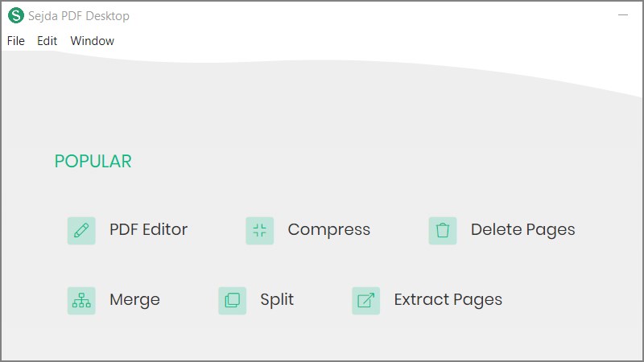Select the Compress text label
Screen dimensions: 644x362
[x=328, y=230]
